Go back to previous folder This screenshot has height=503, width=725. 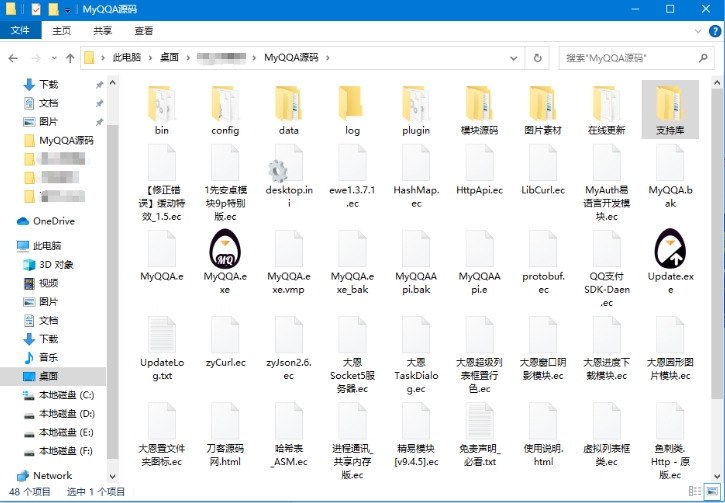[13, 58]
